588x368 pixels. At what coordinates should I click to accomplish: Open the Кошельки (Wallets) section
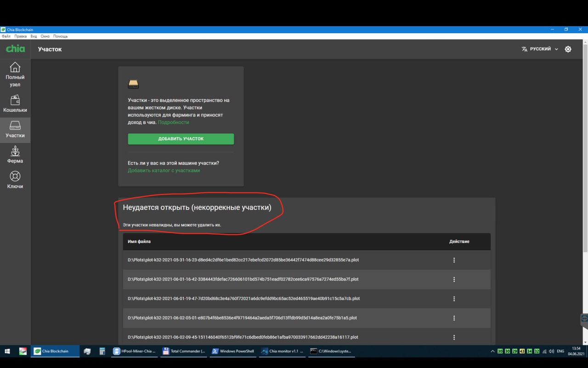pyautogui.click(x=15, y=103)
